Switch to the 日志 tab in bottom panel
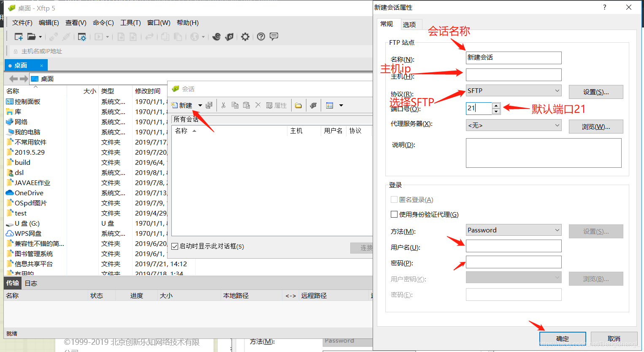Image resolution: width=644 pixels, height=352 pixels. [x=31, y=283]
